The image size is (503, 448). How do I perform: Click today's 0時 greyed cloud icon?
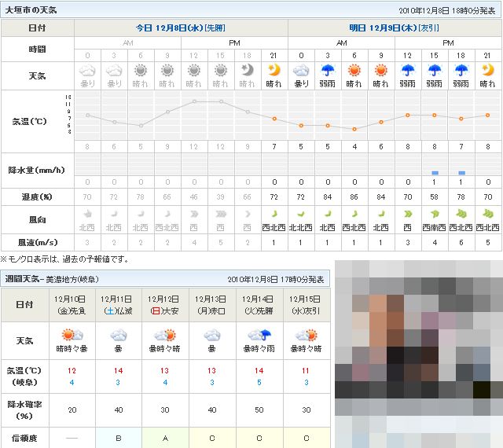(x=87, y=70)
